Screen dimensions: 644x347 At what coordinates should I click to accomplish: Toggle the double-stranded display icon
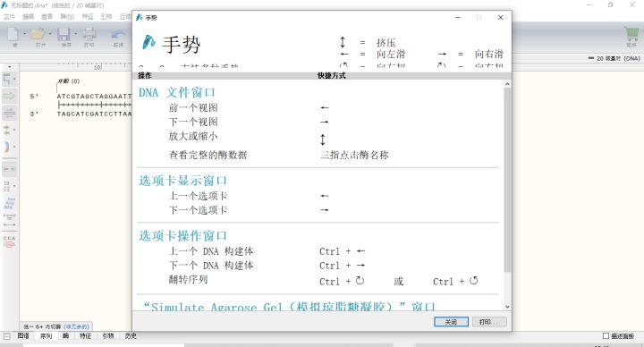click(9, 169)
